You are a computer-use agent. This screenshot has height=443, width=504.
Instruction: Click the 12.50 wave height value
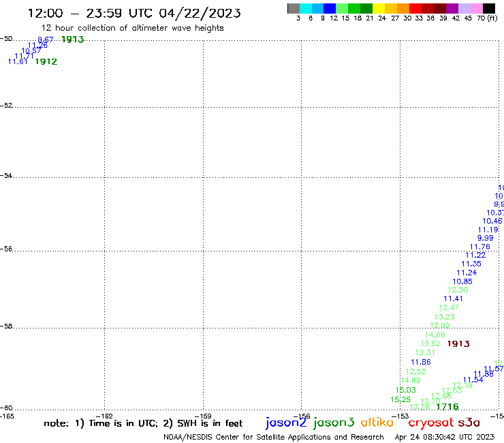(x=458, y=290)
